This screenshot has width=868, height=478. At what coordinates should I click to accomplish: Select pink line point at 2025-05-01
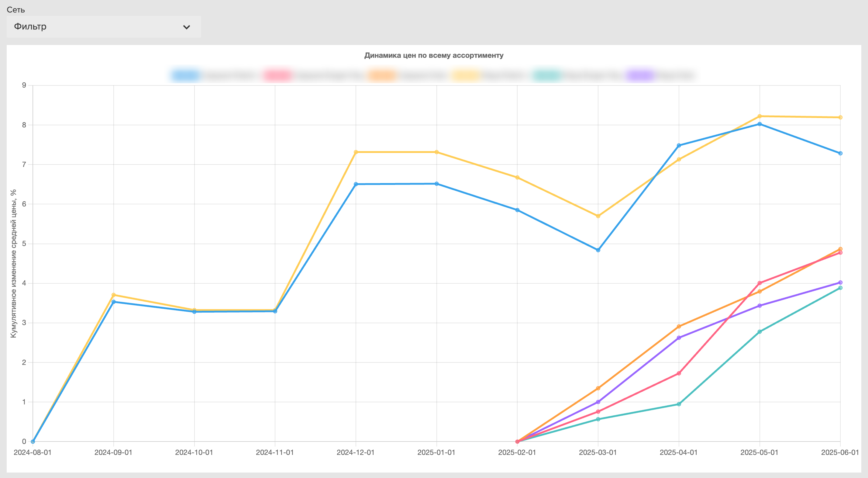coord(759,283)
